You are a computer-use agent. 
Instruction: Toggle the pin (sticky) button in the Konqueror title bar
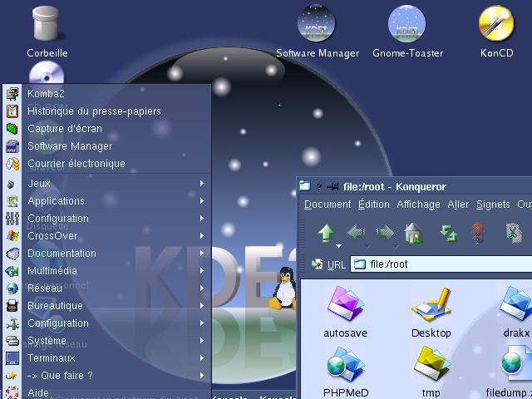coord(332,186)
